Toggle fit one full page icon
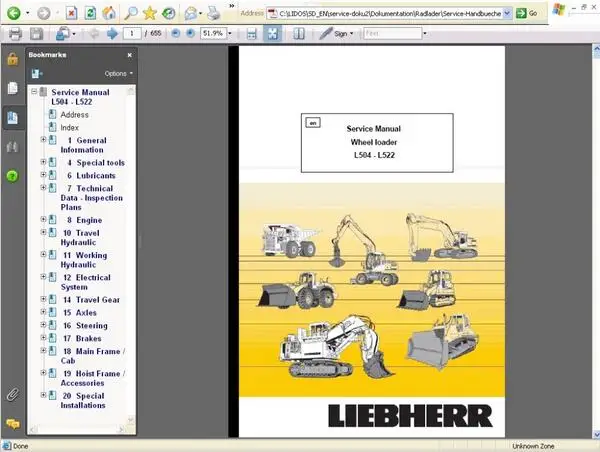600x452 pixels. point(272,34)
